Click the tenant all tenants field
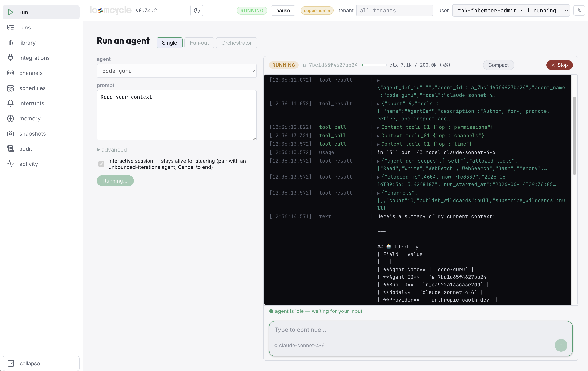Viewport: 588px width, 371px height. (x=394, y=11)
